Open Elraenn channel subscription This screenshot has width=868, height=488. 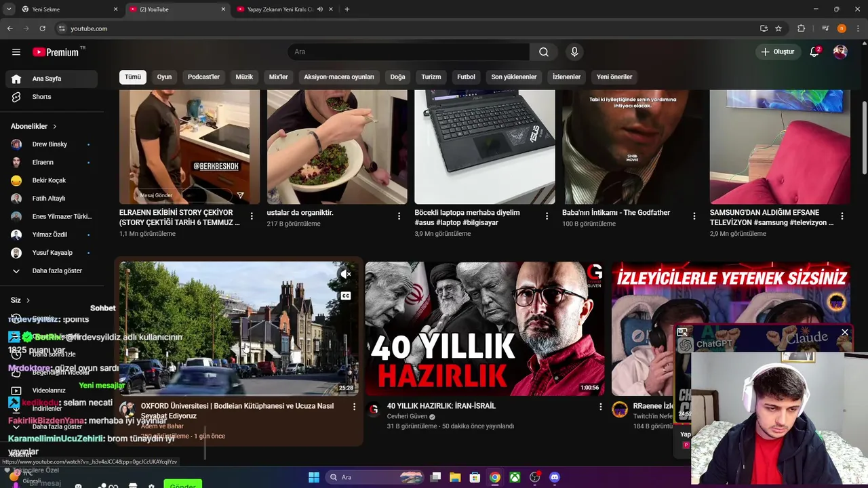tap(52, 163)
